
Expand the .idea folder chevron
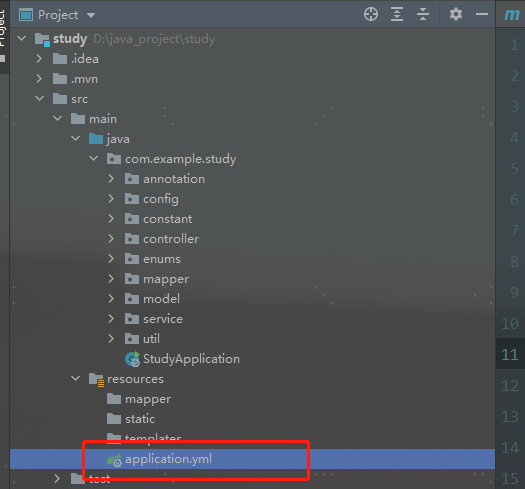coord(39,59)
